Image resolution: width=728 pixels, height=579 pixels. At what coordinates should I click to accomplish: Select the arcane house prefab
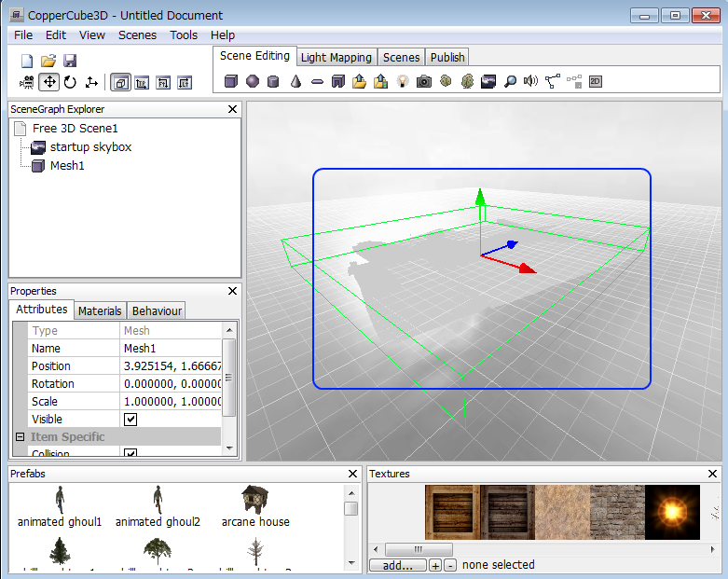tap(255, 506)
